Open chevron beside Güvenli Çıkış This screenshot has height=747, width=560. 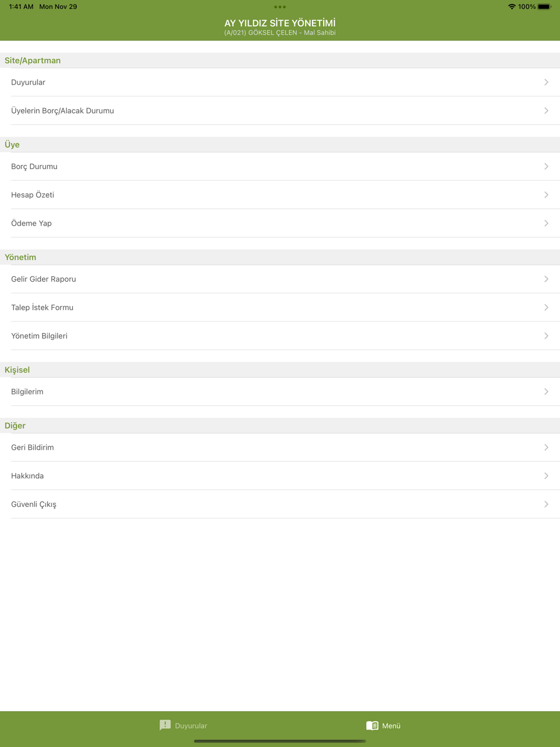(x=546, y=504)
